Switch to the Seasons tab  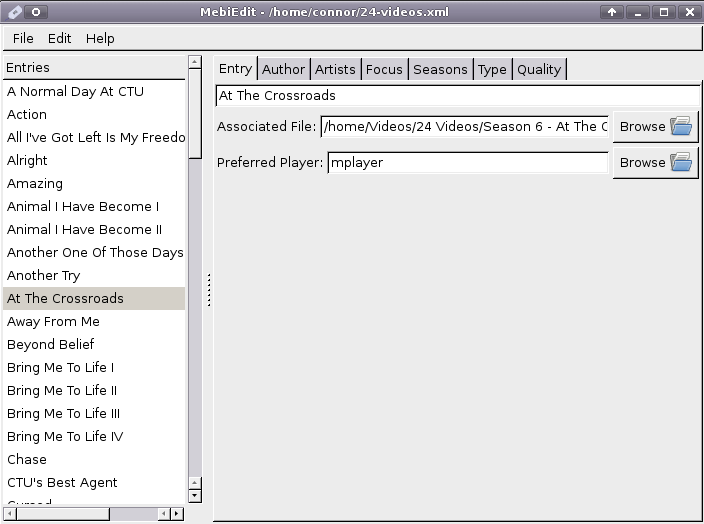tap(440, 69)
